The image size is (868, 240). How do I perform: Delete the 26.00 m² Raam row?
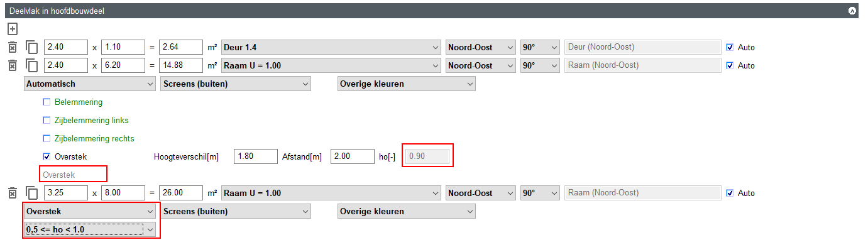(13, 193)
